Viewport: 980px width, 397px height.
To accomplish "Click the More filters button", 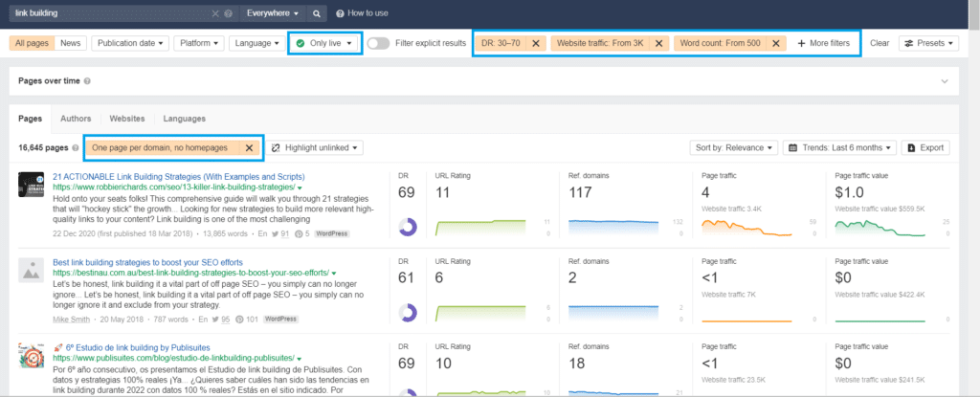I will click(x=824, y=43).
